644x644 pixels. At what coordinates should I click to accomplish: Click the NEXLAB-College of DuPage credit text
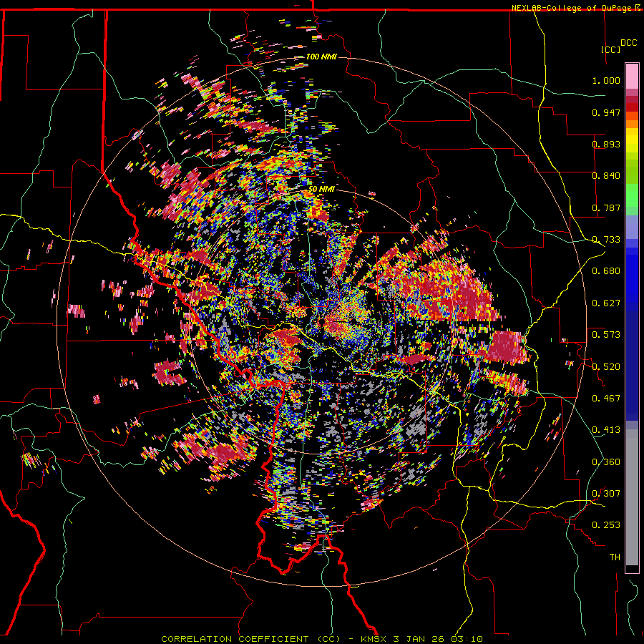573,8
